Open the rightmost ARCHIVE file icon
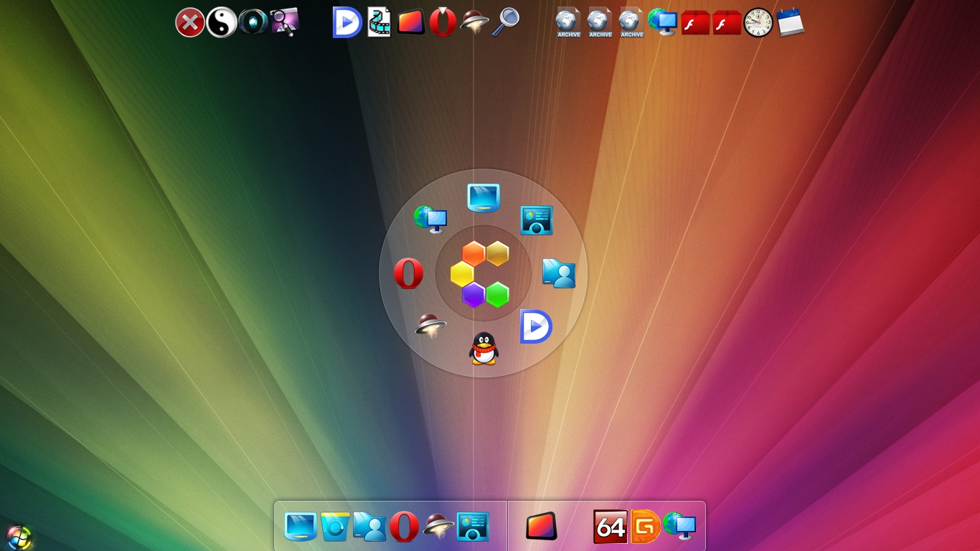Image resolution: width=980 pixels, height=551 pixels. tap(631, 22)
